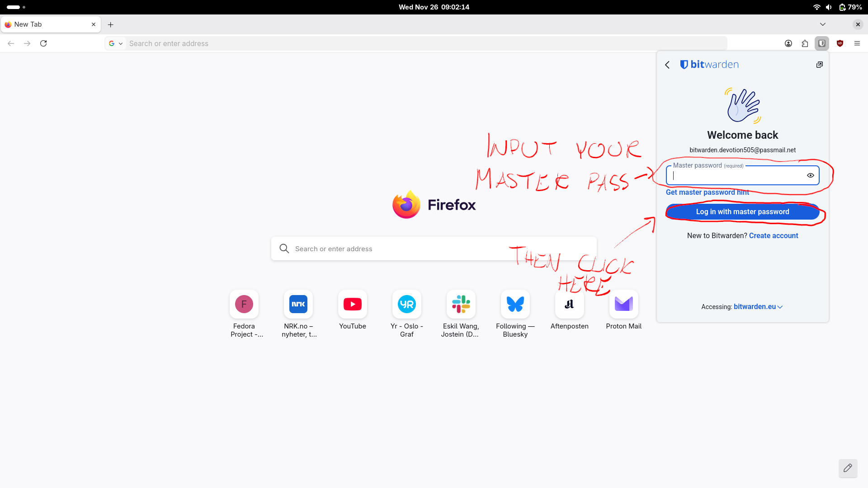
Task: Open the Proton Mail shortcut tile
Action: pyautogui.click(x=623, y=304)
